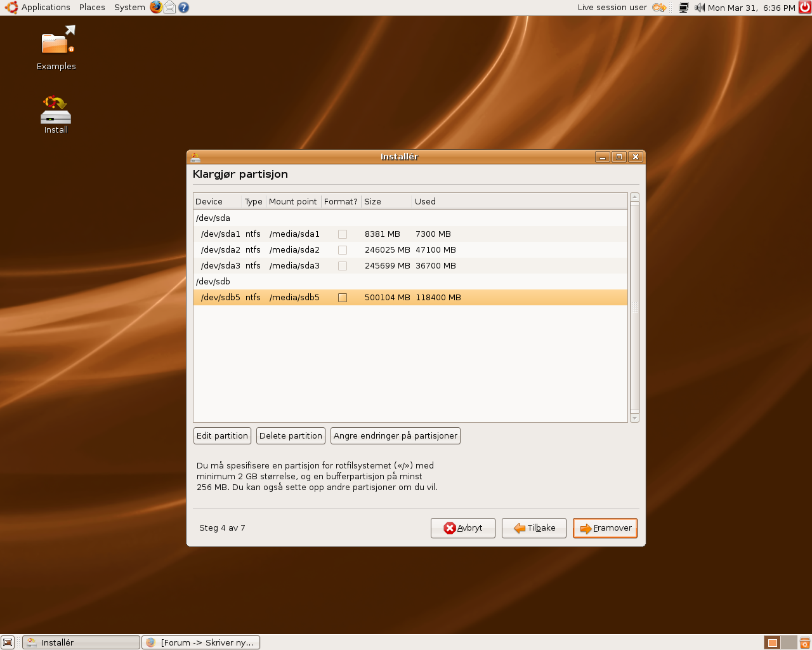Sort by the Type column header
The width and height of the screenshot is (812, 650).
pos(254,202)
